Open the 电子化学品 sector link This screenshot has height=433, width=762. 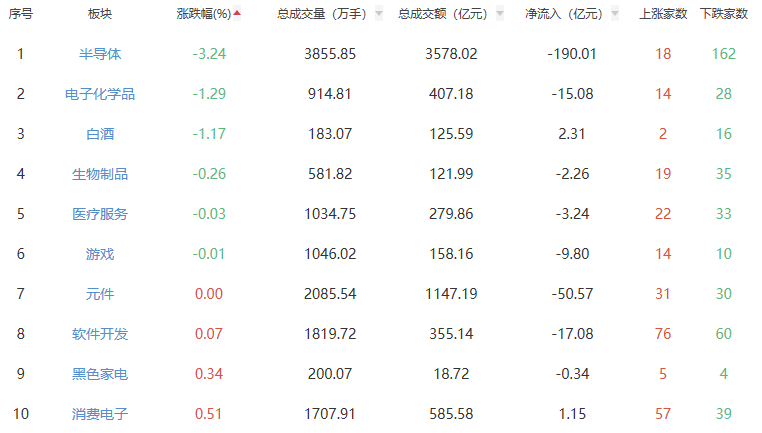pyautogui.click(x=100, y=94)
